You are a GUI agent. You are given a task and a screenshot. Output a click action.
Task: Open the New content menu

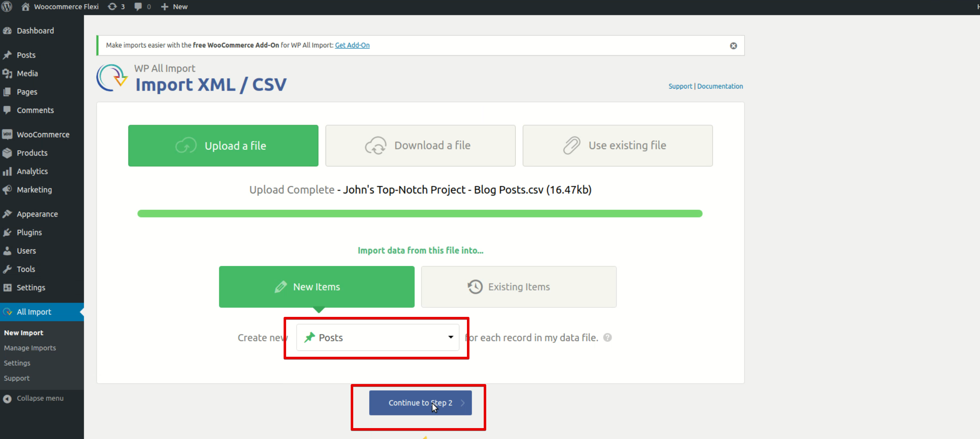tap(174, 7)
